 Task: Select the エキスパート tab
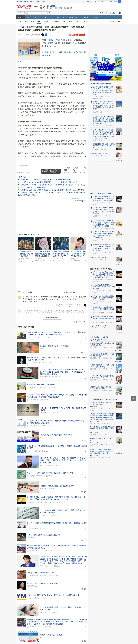pos(48,17)
